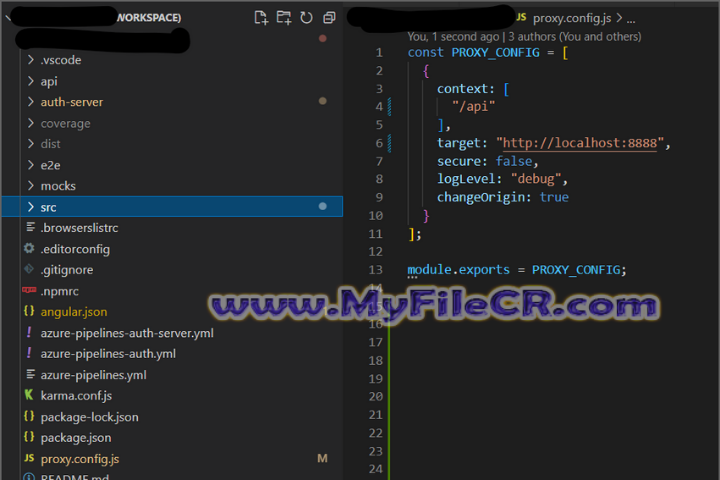Image resolution: width=720 pixels, height=480 pixels.
Task: Click the git blame authors annotation
Action: pyautogui.click(x=524, y=37)
